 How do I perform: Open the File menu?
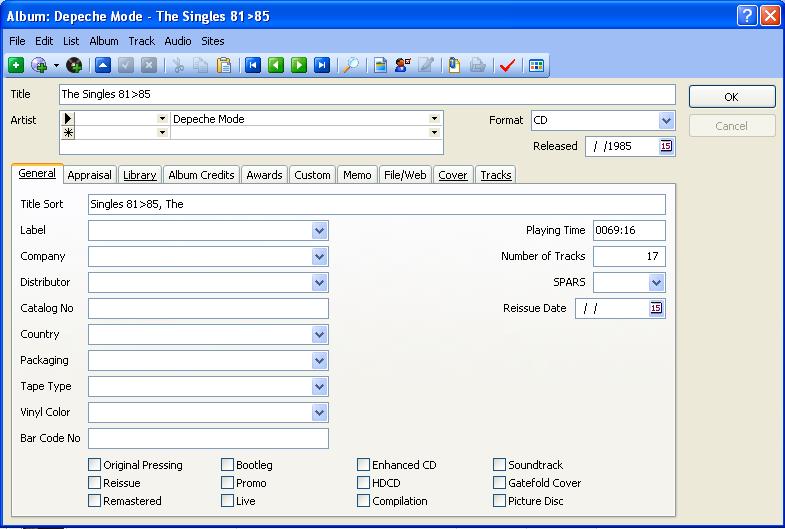[x=17, y=41]
